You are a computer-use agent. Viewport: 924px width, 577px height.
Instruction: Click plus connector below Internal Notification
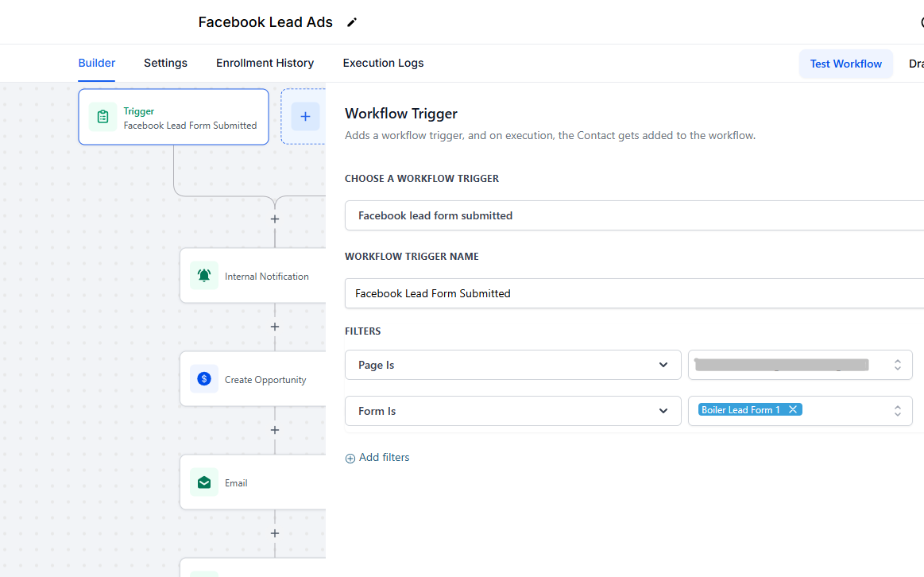coord(275,327)
